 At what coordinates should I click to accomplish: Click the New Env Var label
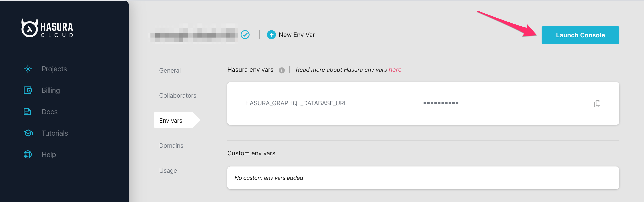tap(297, 35)
